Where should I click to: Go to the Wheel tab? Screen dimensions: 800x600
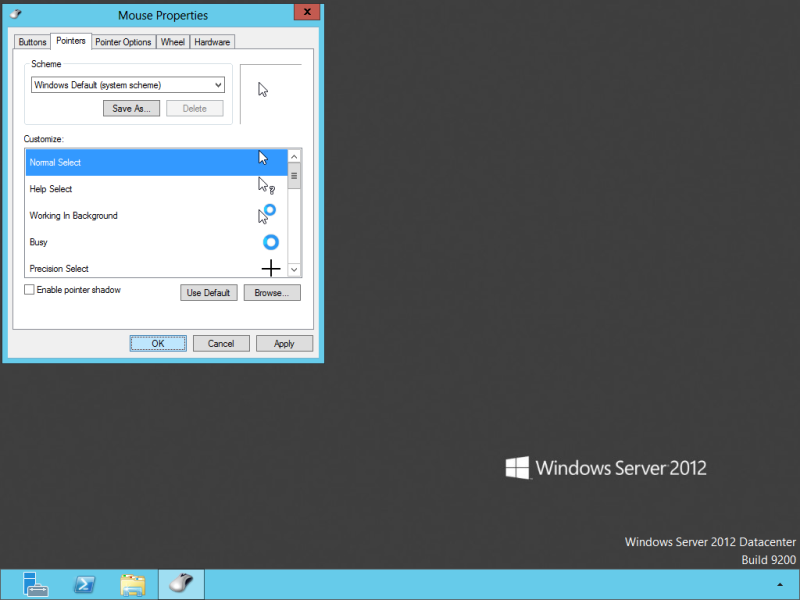172,42
